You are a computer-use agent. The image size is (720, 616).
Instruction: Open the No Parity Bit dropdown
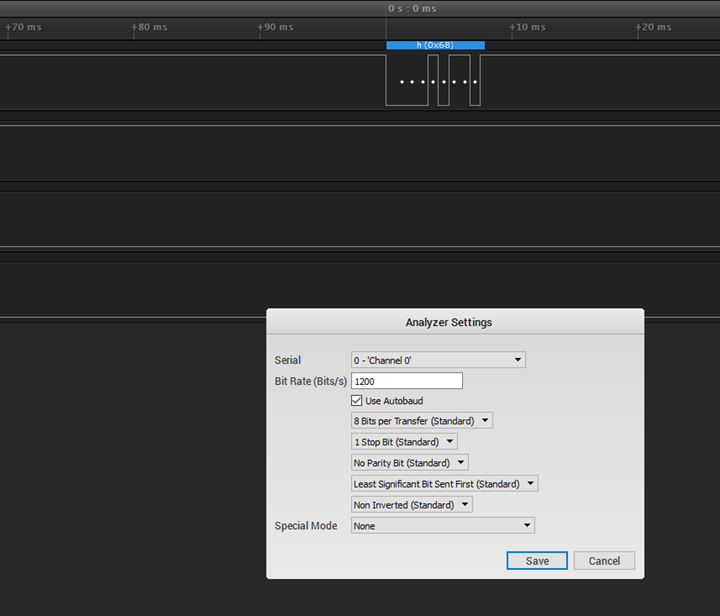point(410,463)
